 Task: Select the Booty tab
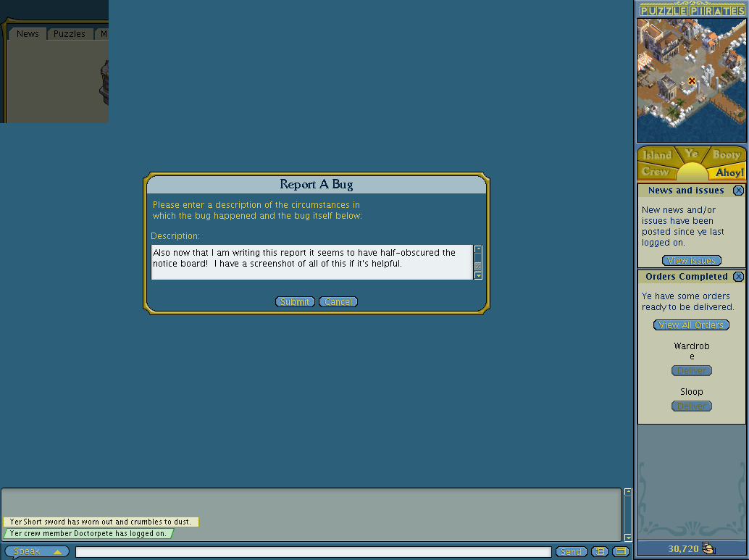[726, 155]
